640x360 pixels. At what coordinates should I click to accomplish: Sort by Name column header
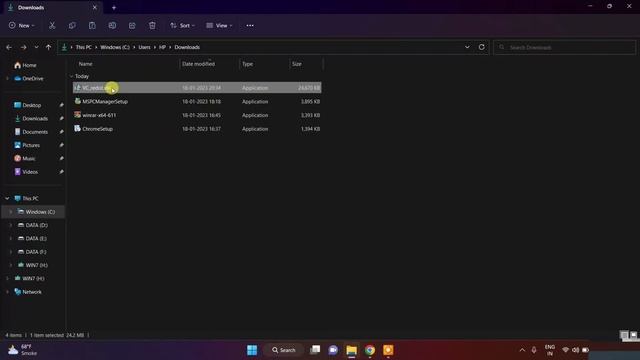pos(85,64)
